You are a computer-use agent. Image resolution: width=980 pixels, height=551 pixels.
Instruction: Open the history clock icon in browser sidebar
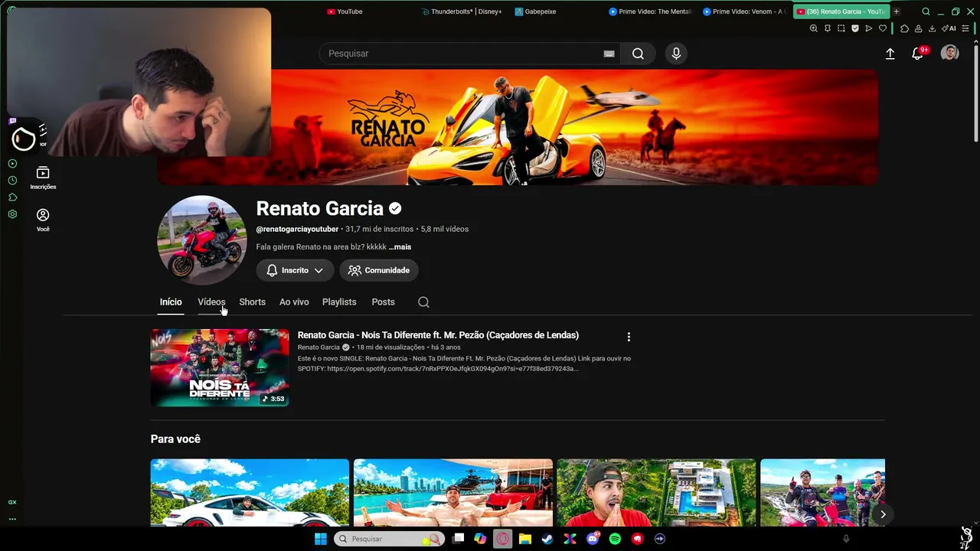(12, 181)
